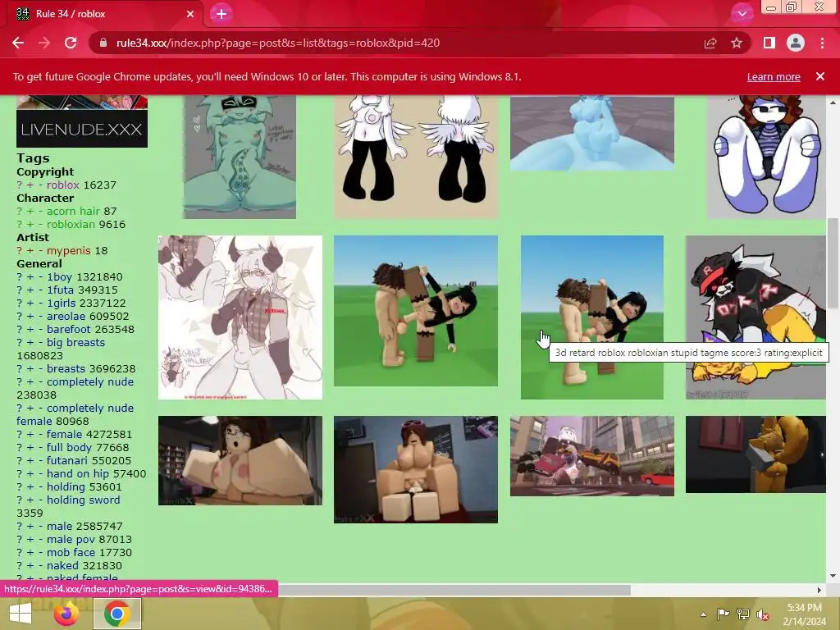Open the male pov tag link
Screen dimensions: 840x630
[x=71, y=540]
